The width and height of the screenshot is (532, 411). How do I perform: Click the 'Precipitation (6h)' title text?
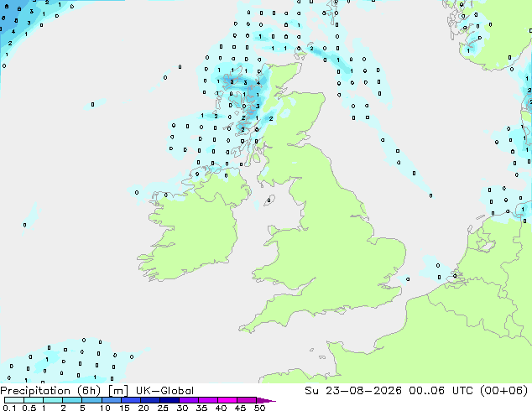pyautogui.click(x=50, y=391)
